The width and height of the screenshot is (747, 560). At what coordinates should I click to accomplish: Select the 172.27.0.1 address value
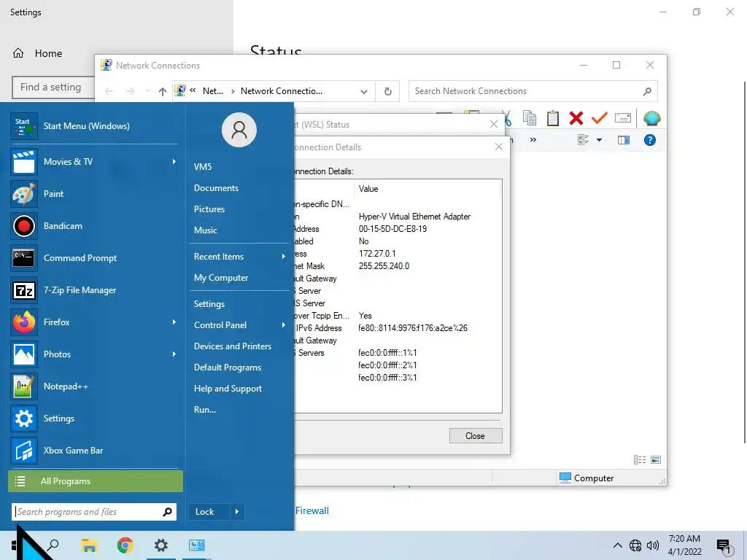[x=377, y=253]
